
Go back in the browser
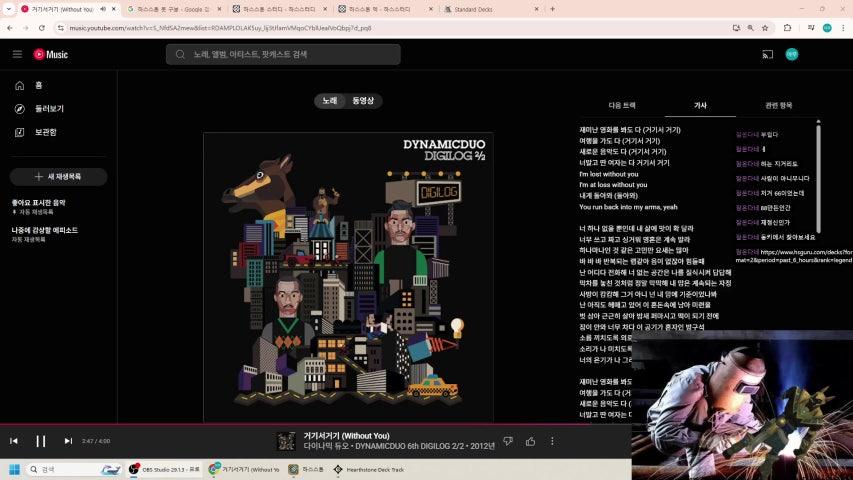[x=10, y=28]
